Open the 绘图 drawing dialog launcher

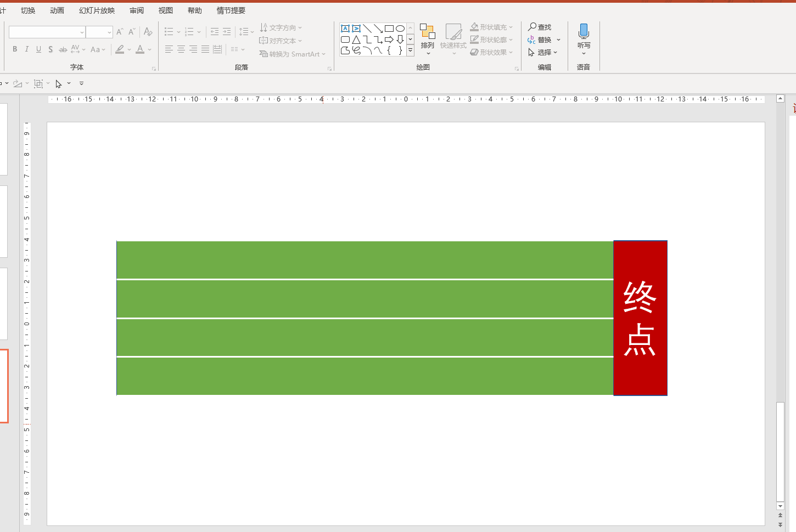pyautogui.click(x=517, y=69)
